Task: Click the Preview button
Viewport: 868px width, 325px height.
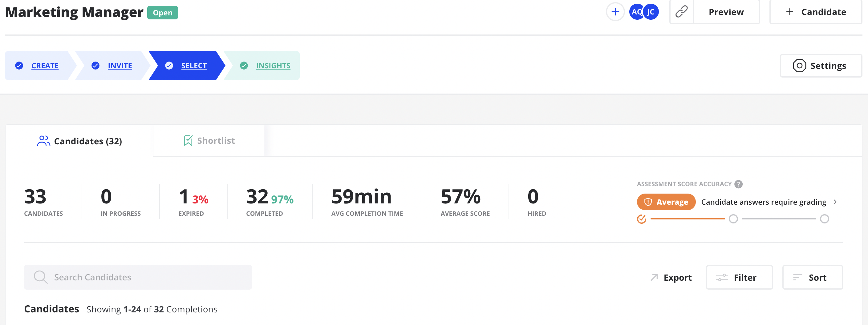Action: [726, 12]
